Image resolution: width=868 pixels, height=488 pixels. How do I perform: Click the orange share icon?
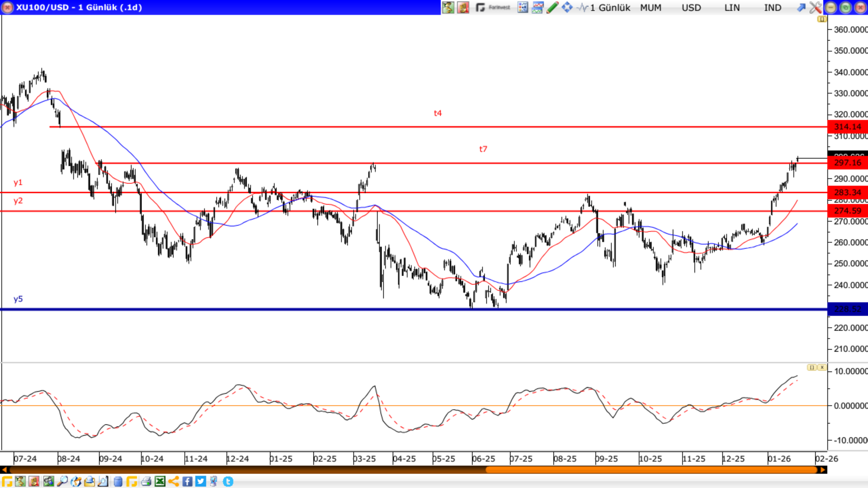tap(174, 482)
